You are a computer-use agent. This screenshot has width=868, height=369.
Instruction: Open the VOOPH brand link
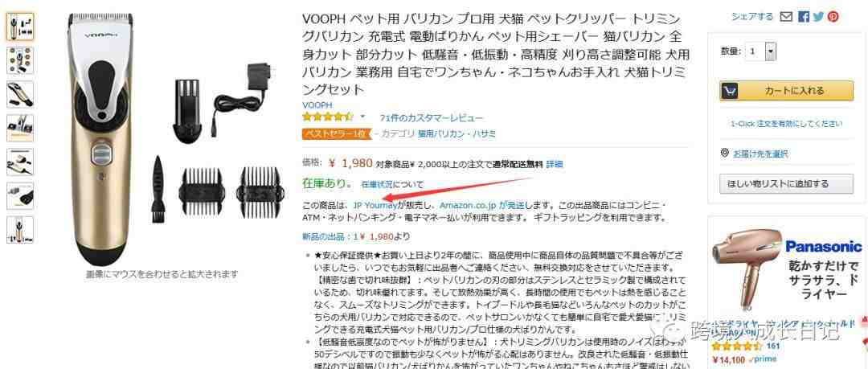(317, 105)
